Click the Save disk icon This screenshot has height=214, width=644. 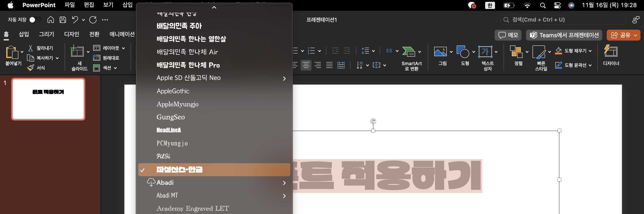coord(63,20)
